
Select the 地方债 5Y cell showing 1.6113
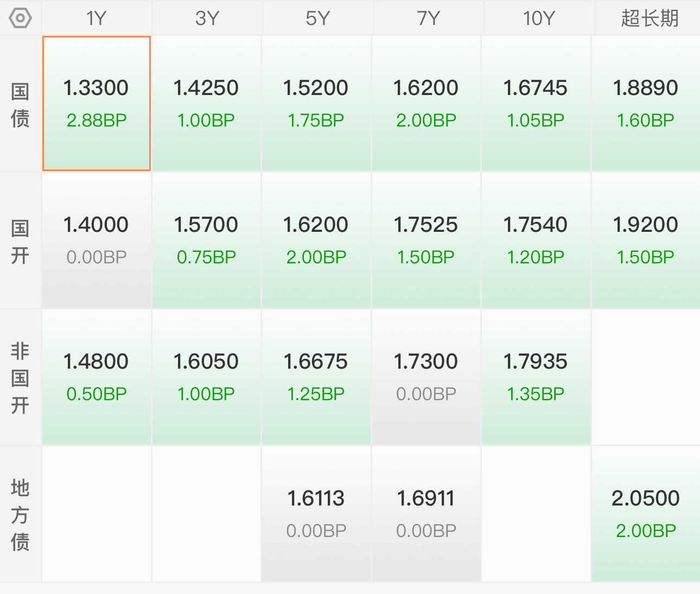coord(316,514)
